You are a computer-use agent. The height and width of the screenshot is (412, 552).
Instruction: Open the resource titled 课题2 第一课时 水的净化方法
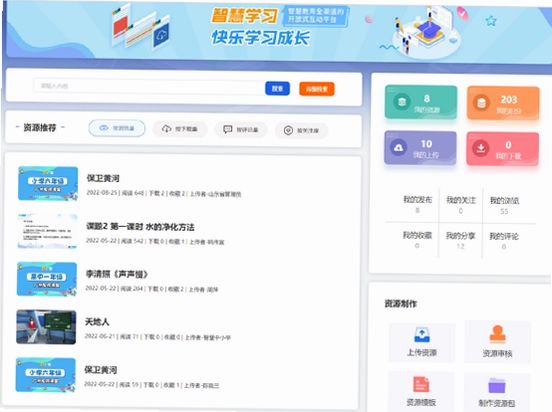(140, 227)
